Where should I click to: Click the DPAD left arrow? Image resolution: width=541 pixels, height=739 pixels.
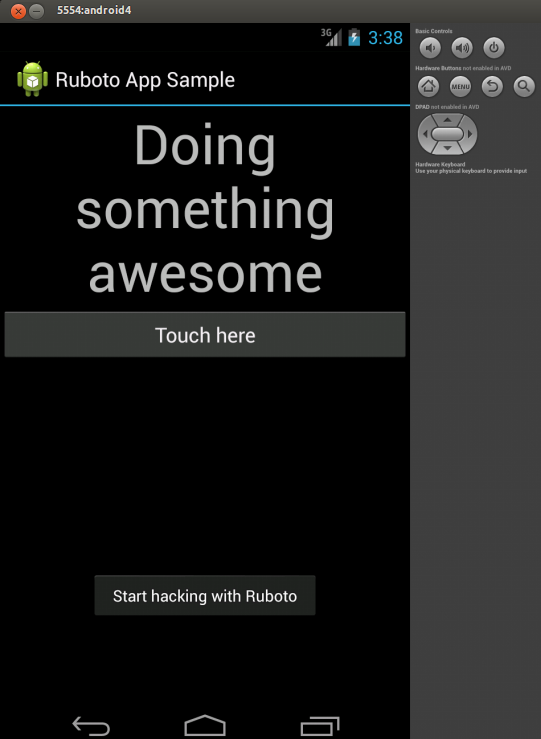424,134
